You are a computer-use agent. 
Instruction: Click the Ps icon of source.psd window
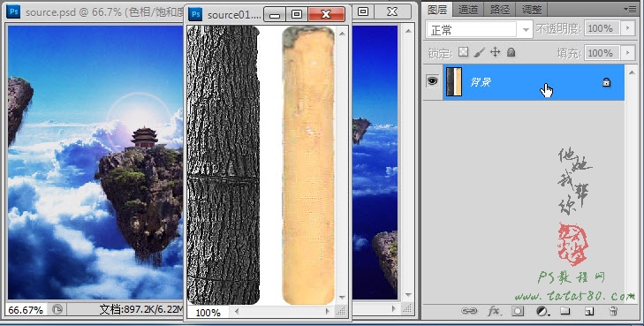coord(13,11)
